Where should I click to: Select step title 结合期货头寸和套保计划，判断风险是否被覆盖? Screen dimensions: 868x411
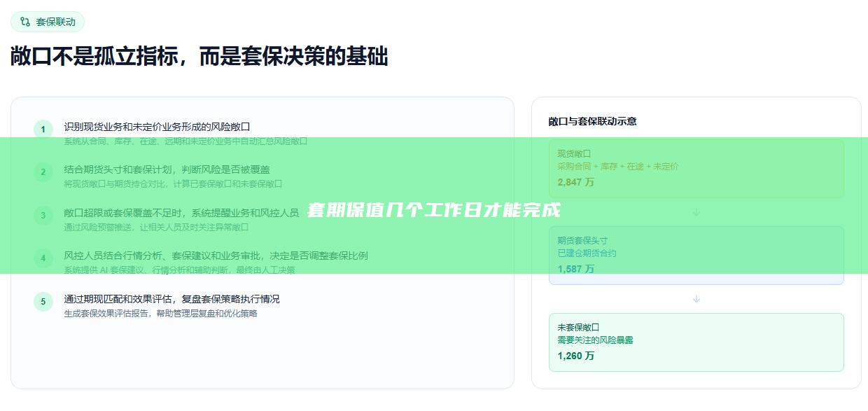[167, 169]
